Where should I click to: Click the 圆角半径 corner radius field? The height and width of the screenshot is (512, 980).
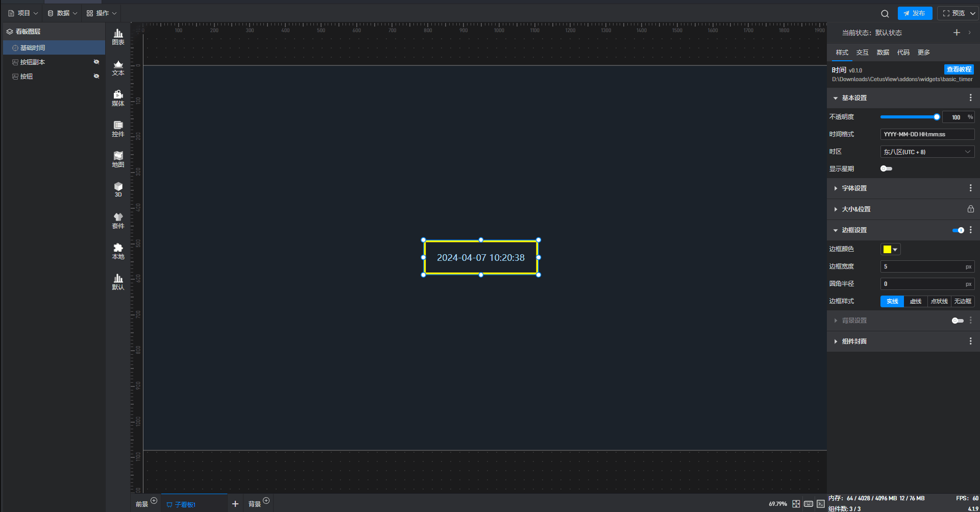(x=927, y=284)
